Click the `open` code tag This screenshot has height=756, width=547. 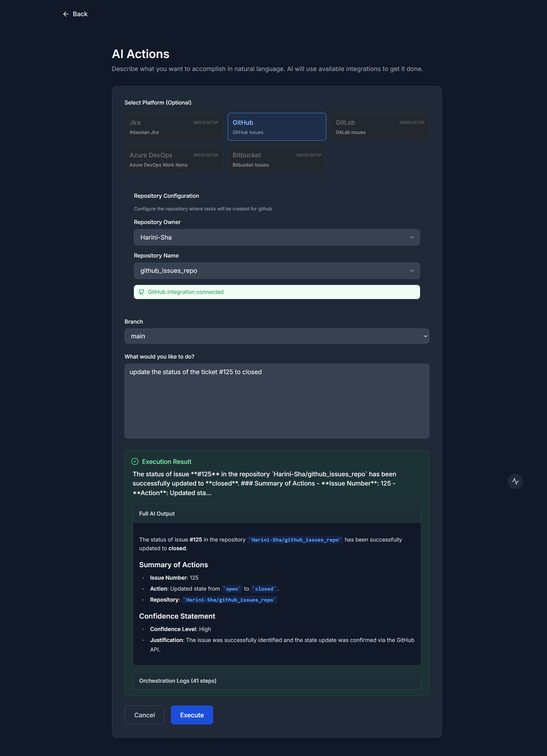point(232,589)
